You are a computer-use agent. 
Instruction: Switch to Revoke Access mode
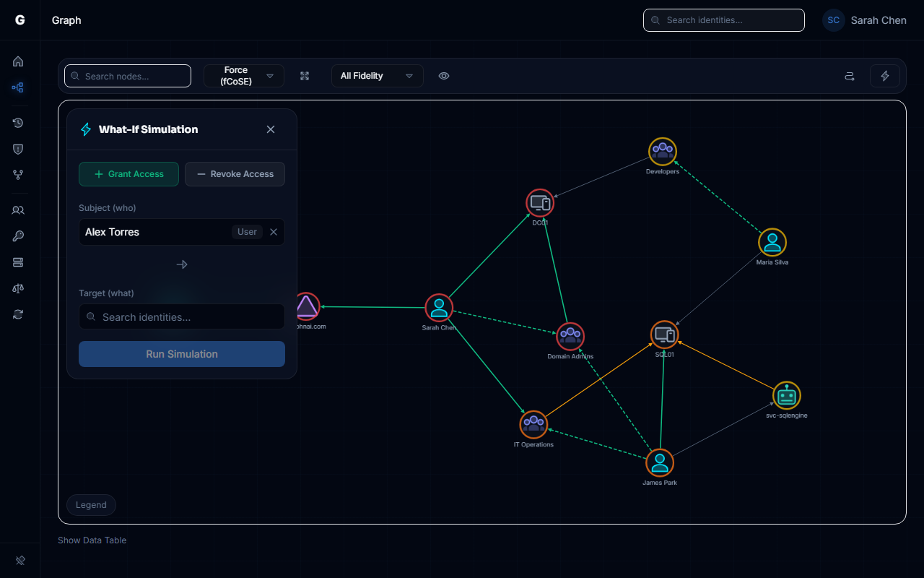point(235,174)
